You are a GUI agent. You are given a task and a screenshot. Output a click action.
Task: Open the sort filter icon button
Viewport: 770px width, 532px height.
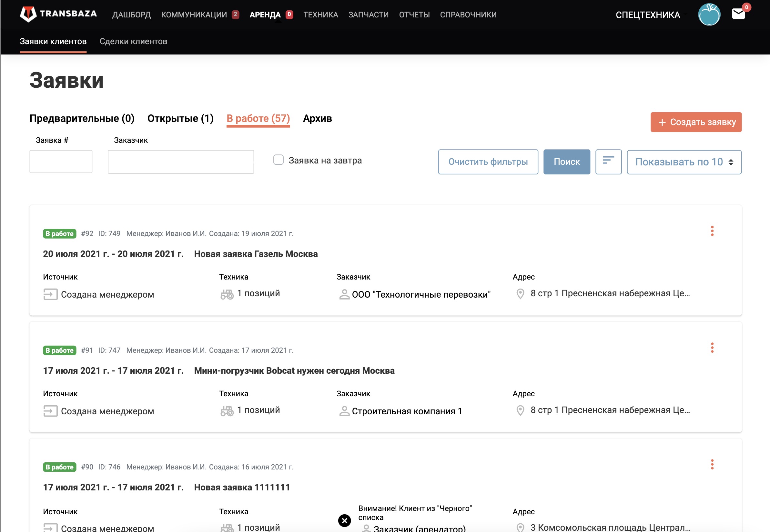[608, 162]
